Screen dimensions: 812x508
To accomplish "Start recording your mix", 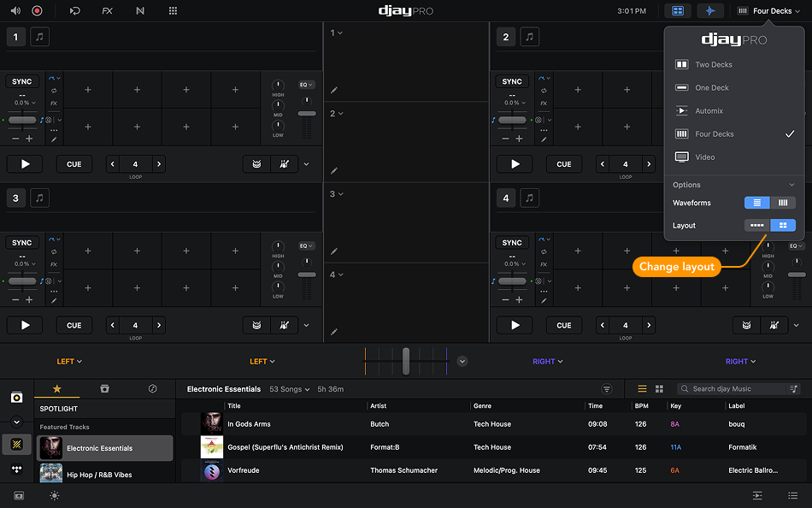I will [36, 10].
